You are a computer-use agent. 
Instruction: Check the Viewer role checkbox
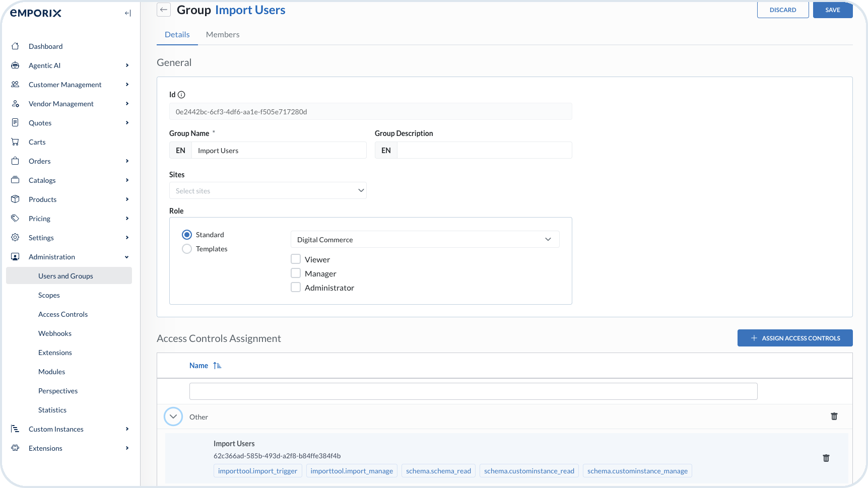(x=296, y=259)
